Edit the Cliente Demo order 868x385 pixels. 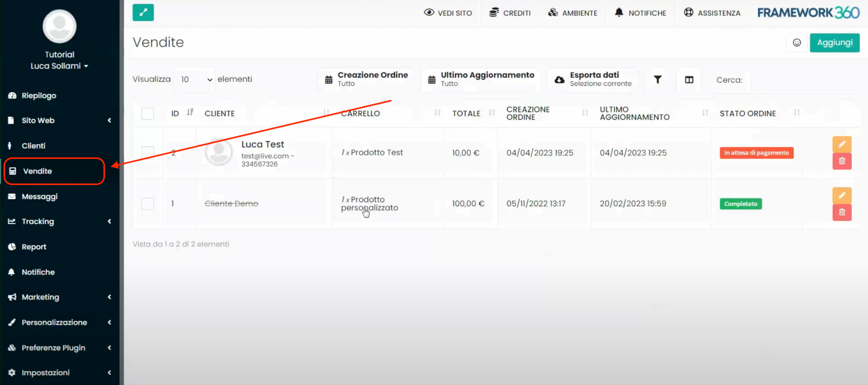[x=842, y=195]
